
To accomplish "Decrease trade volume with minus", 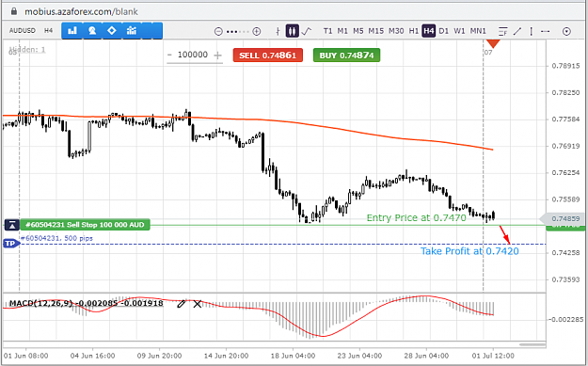I will click(169, 56).
